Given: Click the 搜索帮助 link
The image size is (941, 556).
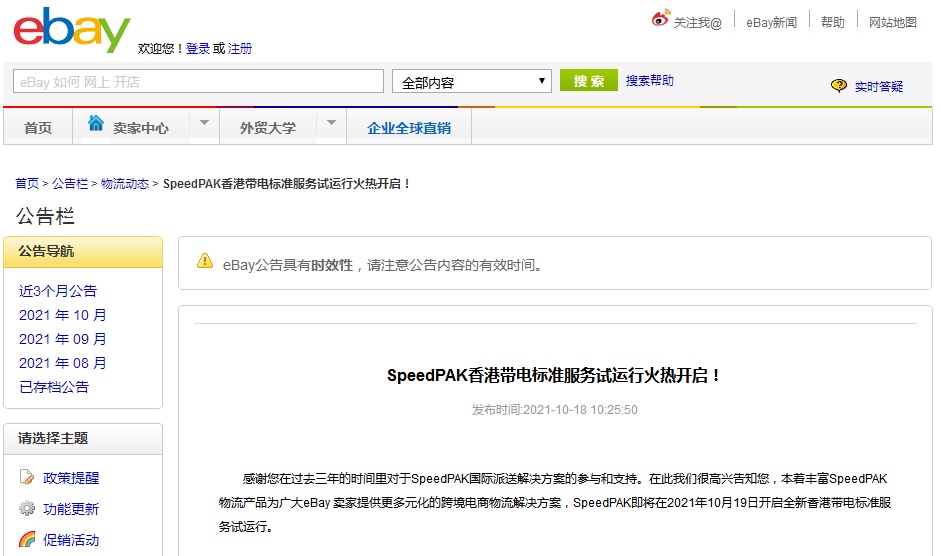Looking at the screenshot, I should (x=649, y=80).
